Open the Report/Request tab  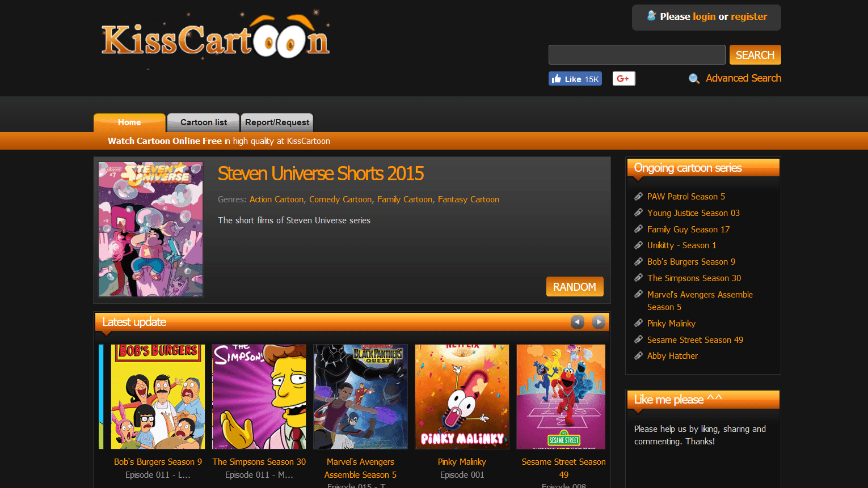(x=277, y=122)
